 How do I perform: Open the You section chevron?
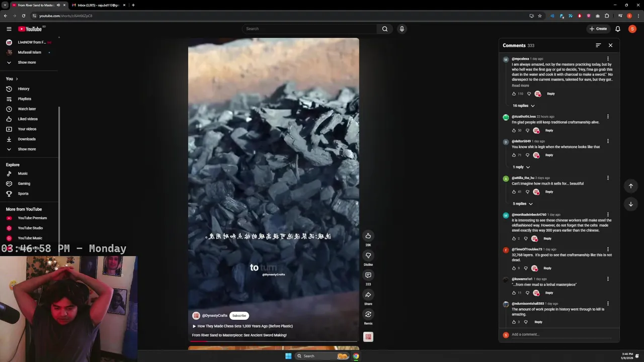(17, 79)
